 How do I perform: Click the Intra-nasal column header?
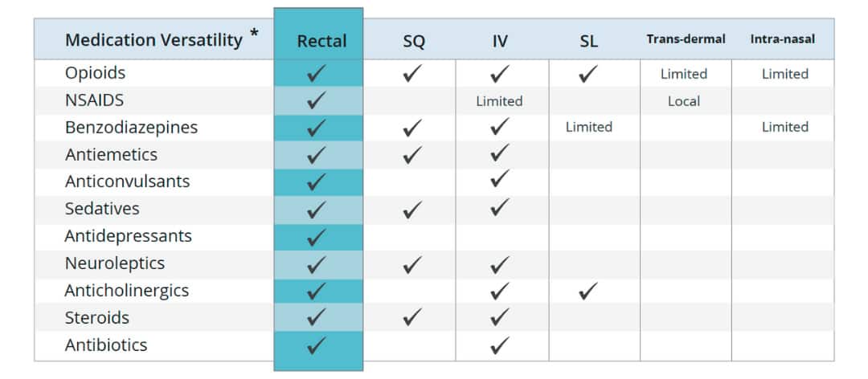pos(782,39)
